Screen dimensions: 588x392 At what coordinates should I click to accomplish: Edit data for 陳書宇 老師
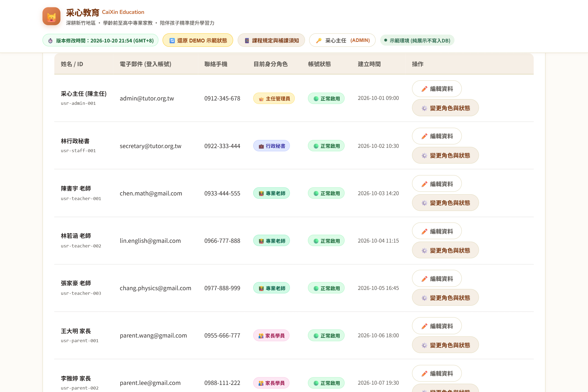pyautogui.click(x=437, y=184)
